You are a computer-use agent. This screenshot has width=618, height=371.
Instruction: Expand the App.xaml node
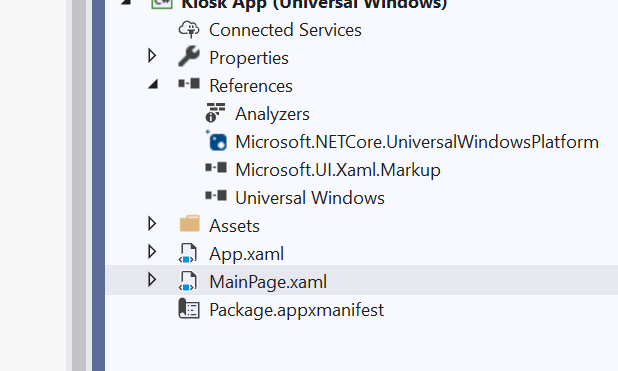coord(152,252)
